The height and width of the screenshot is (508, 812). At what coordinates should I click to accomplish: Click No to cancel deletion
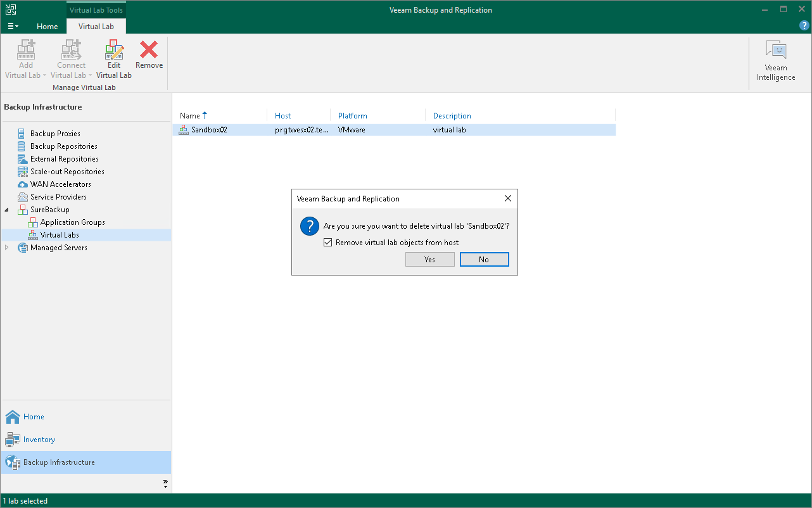pyautogui.click(x=484, y=259)
